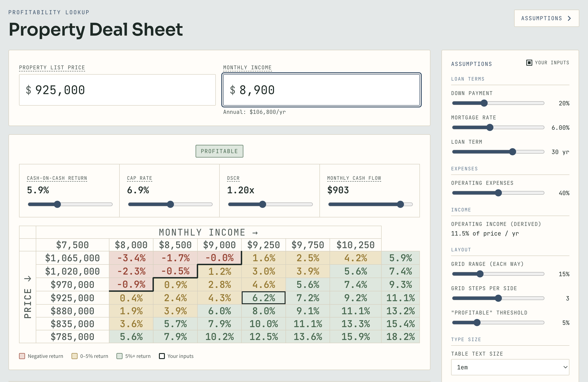Focus the Property List Price input field
The image size is (588, 382).
[x=117, y=90]
